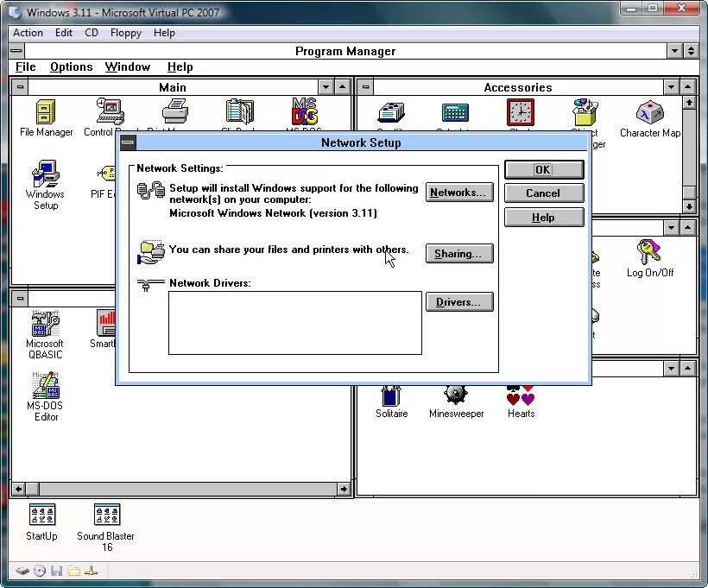
Task: Open Virtual PC Action menu
Action: [x=28, y=33]
